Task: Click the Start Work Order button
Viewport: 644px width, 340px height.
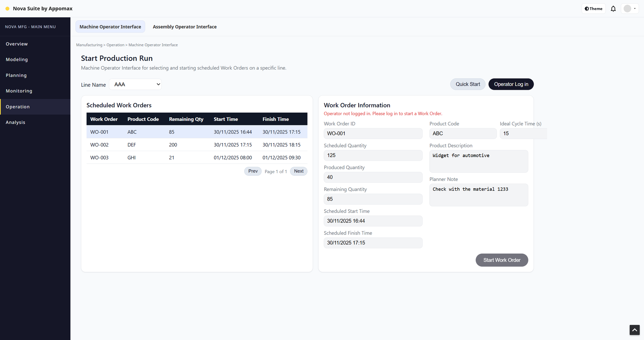Action: 501,260
